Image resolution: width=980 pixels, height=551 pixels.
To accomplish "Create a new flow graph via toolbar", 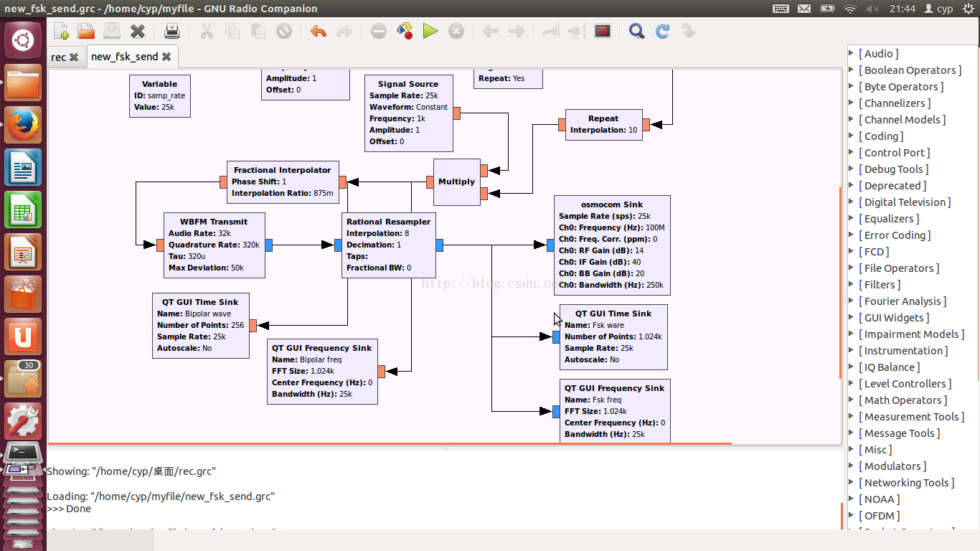I will tap(61, 31).
